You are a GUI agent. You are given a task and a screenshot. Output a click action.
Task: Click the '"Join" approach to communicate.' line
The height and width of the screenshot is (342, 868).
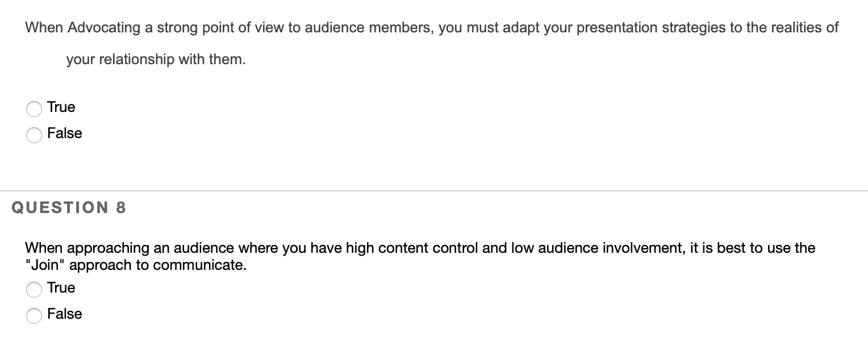136,266
